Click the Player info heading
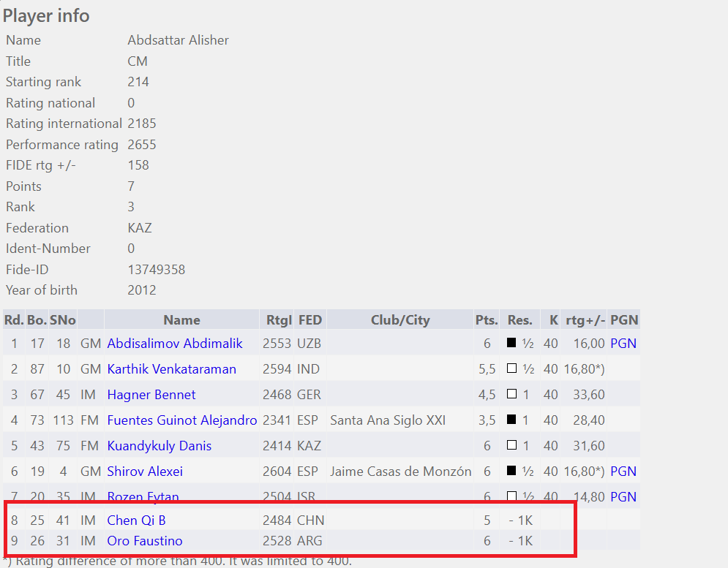Image resolution: width=728 pixels, height=568 pixels. click(x=46, y=16)
